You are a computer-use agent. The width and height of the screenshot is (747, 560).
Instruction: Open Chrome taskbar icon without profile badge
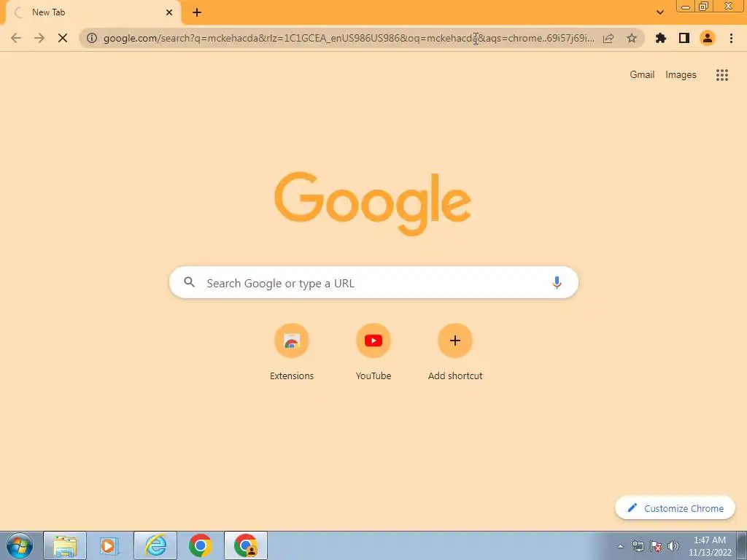(200, 545)
